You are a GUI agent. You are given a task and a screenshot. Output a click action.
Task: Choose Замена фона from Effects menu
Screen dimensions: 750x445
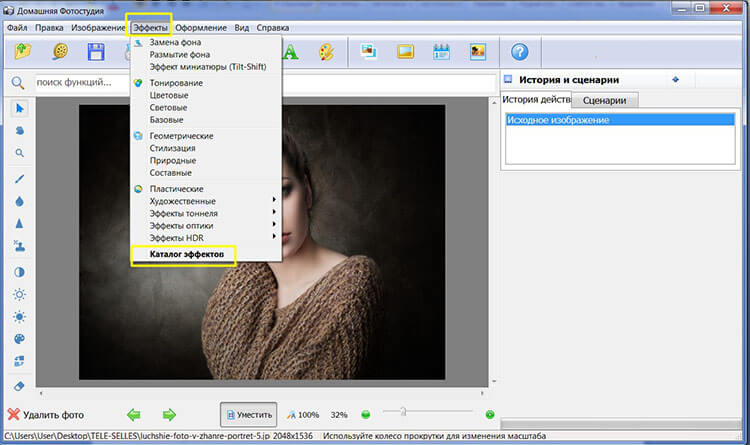tap(177, 45)
